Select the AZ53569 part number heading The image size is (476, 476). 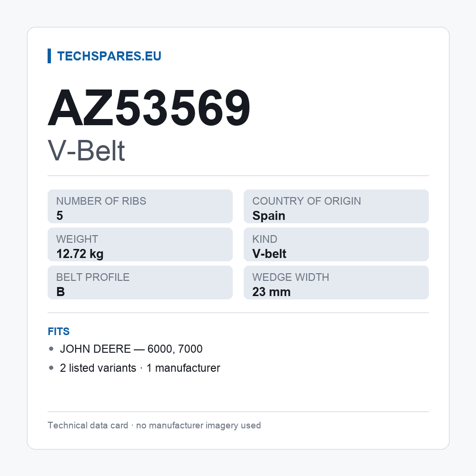click(x=149, y=108)
